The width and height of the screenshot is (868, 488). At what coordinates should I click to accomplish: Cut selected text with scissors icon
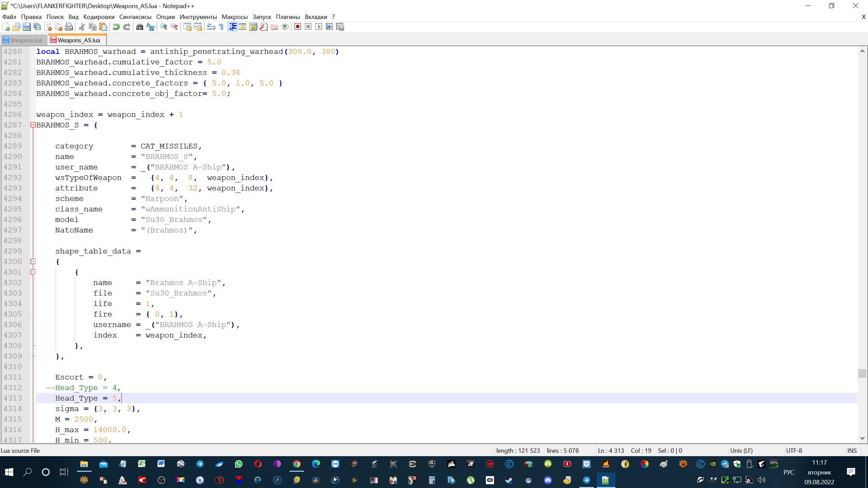[x=82, y=27]
